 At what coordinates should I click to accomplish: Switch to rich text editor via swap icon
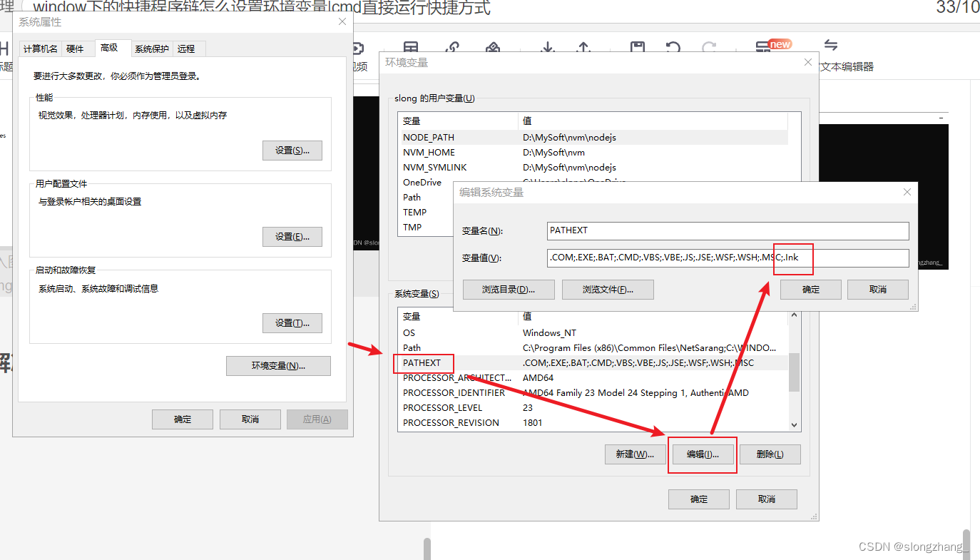830,46
